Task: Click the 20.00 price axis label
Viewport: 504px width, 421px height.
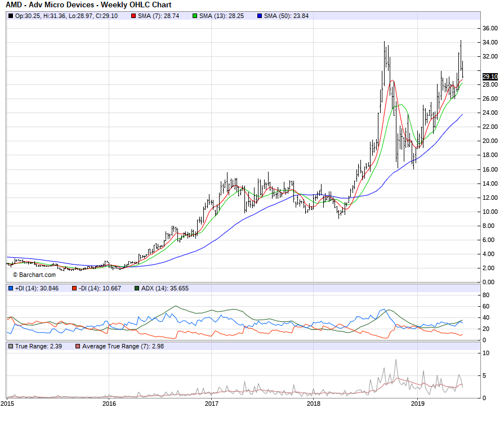Action: point(490,141)
